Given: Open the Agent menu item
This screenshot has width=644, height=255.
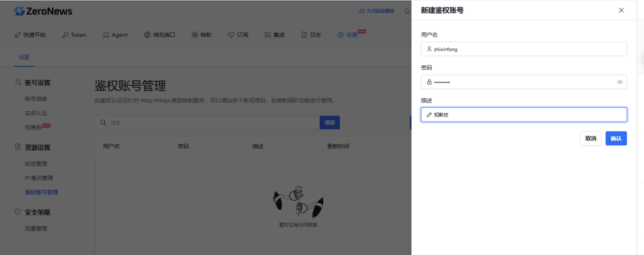Looking at the screenshot, I should point(115,35).
